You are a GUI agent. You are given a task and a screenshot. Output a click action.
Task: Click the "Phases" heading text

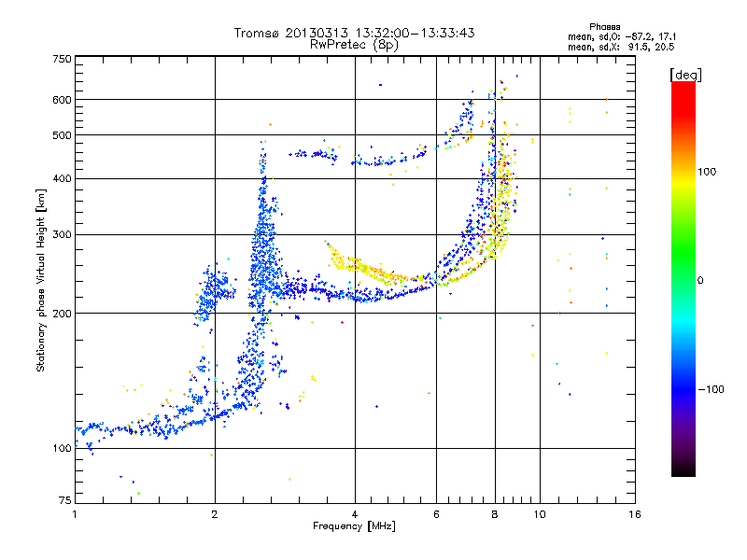pyautogui.click(x=604, y=27)
